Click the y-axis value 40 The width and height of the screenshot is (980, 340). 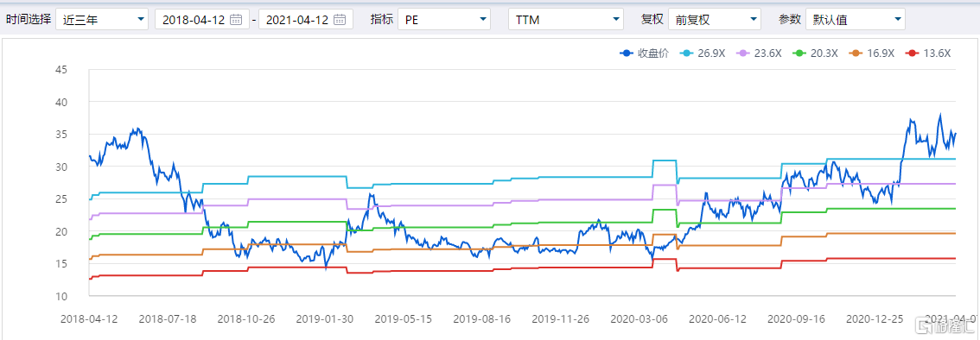61,102
